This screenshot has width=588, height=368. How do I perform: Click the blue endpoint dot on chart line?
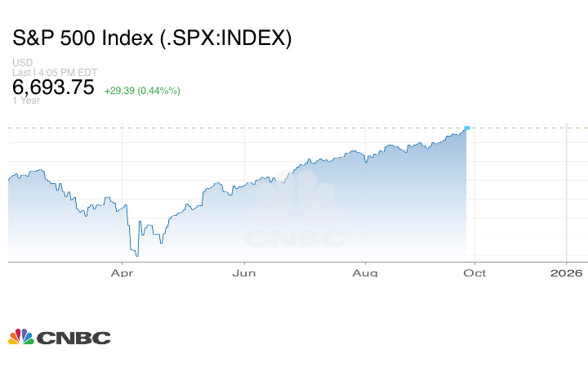[466, 128]
